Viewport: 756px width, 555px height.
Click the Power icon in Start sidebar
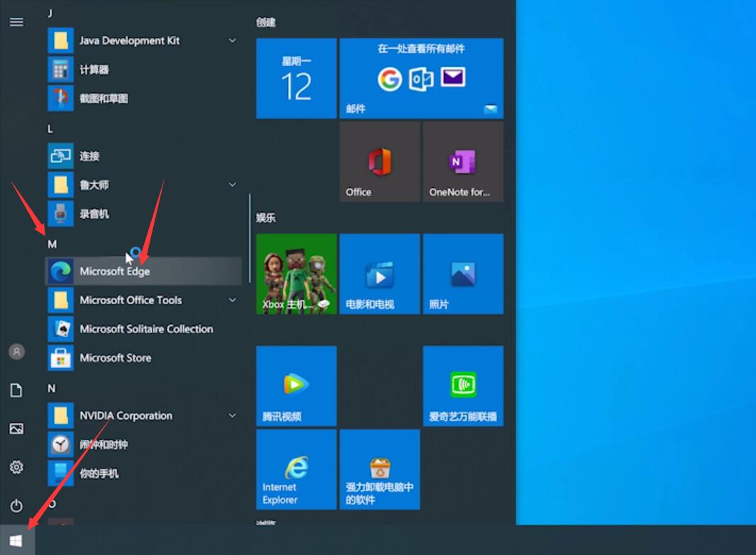[x=16, y=506]
